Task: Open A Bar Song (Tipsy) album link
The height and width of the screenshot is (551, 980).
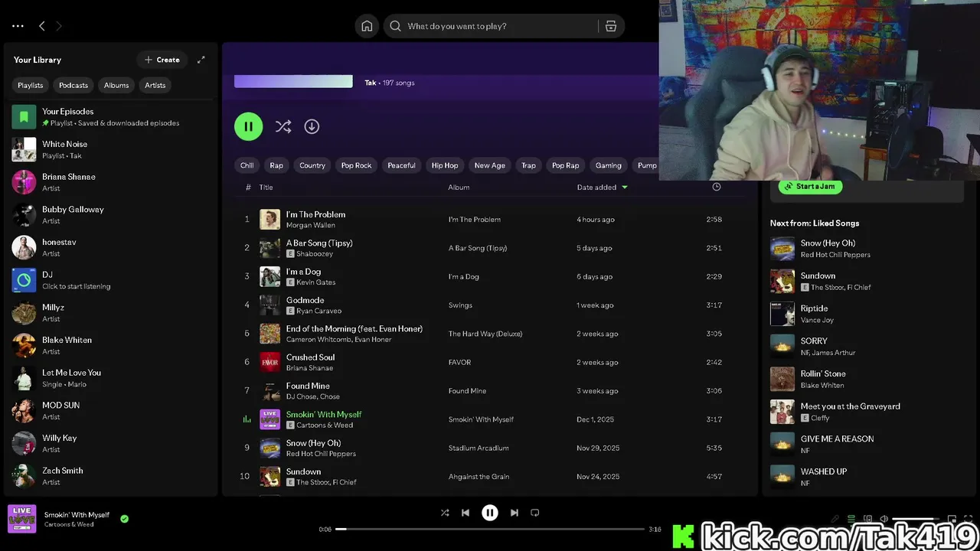Action: [477, 248]
